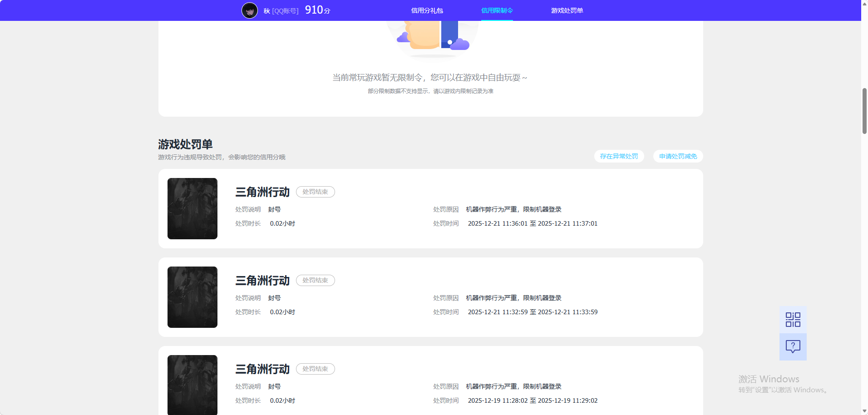868x415 pixels.
Task: Open game thumbnail of 11:36:01 penalty card
Action: point(192,208)
